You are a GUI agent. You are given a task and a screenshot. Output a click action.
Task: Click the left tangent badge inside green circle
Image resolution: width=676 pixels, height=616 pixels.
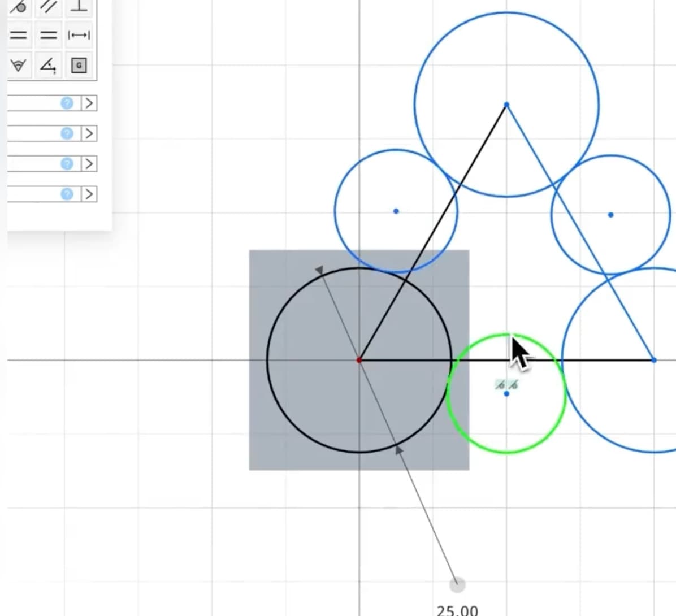500,385
